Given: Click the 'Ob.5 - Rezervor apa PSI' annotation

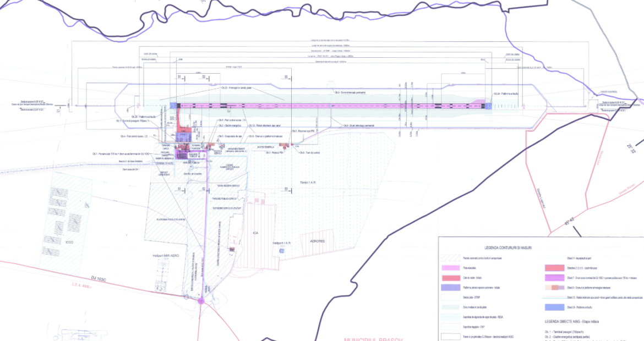Looking at the screenshot, I should (x=303, y=131).
